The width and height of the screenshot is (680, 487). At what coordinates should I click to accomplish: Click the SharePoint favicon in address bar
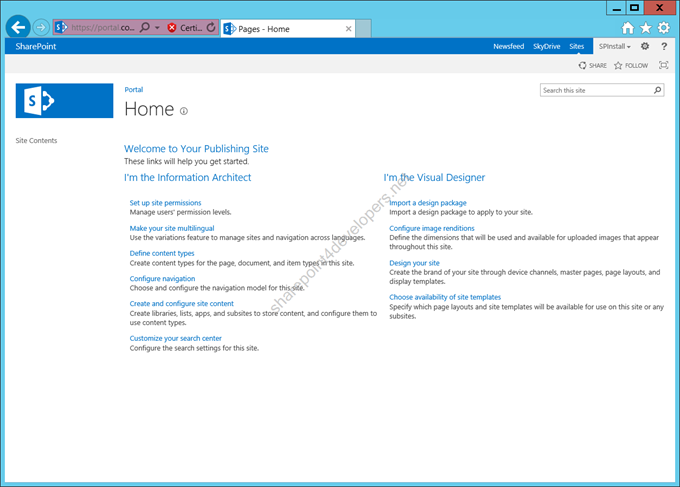61,27
